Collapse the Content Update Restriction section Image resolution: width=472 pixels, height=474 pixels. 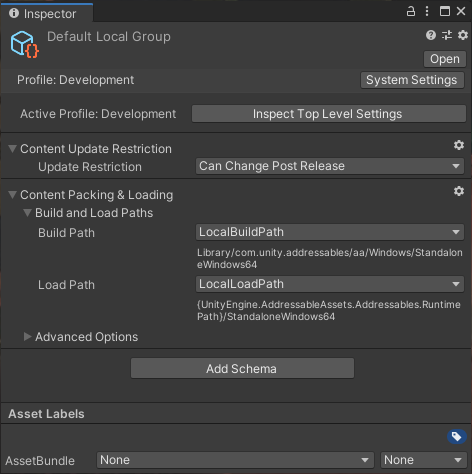13,149
